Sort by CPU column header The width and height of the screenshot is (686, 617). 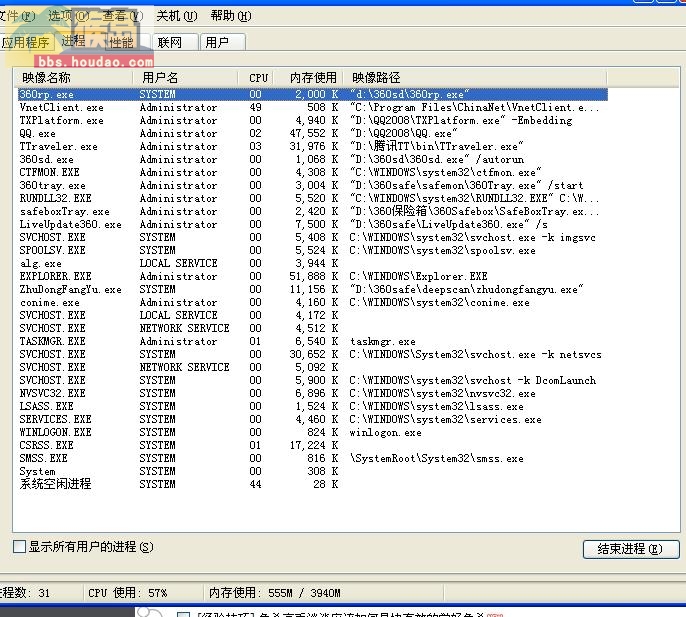(258, 78)
